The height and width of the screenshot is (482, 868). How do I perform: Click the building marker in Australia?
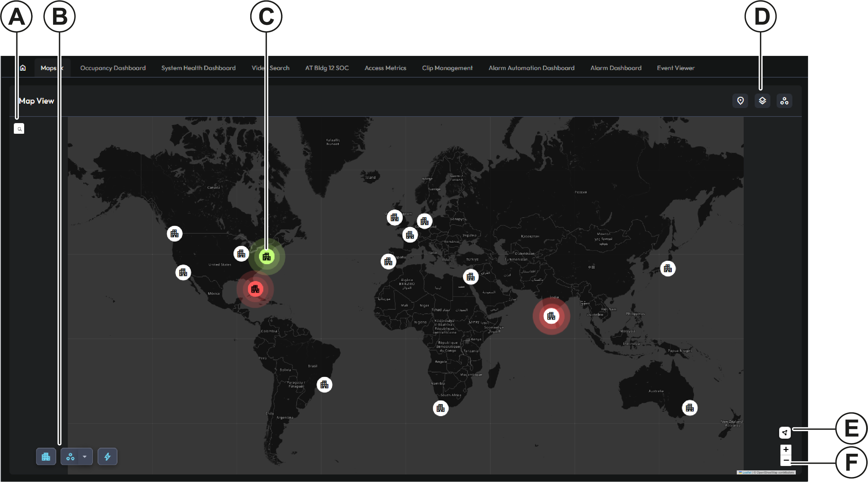tap(689, 408)
